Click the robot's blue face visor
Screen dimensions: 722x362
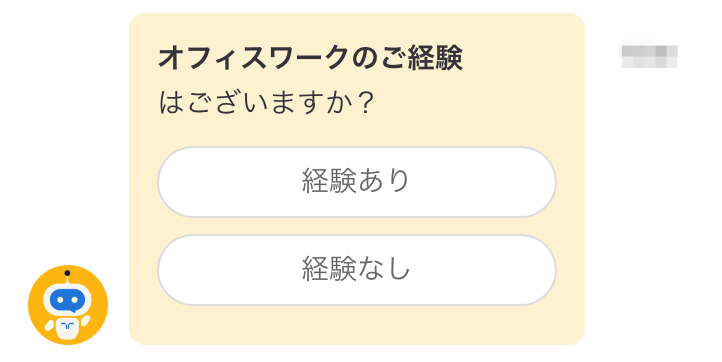(x=67, y=301)
